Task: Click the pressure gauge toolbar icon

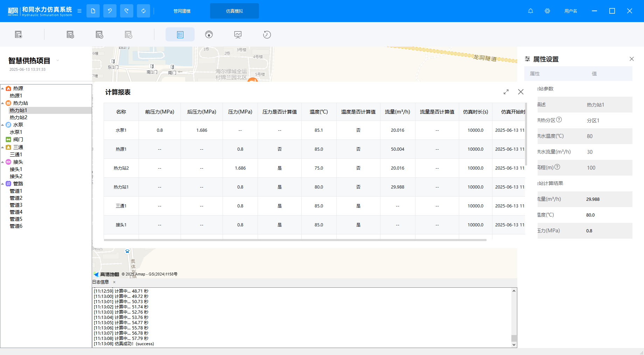Action: (209, 34)
